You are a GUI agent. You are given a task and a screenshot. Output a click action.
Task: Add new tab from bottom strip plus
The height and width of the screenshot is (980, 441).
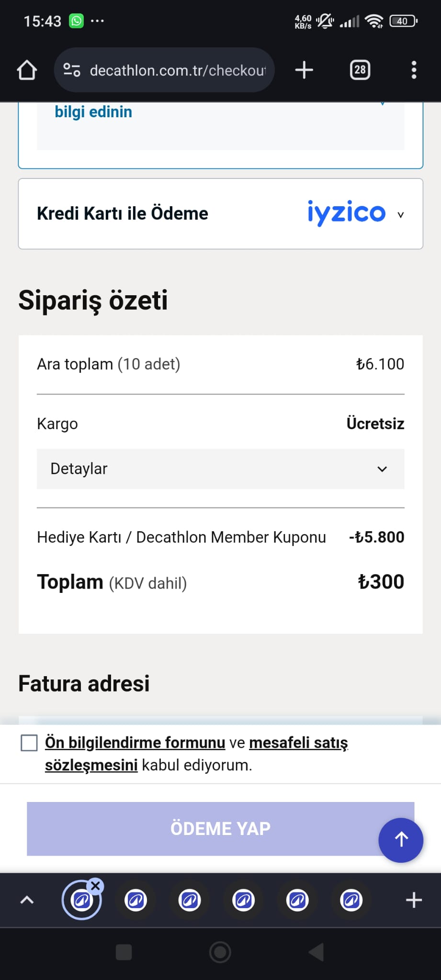[414, 900]
